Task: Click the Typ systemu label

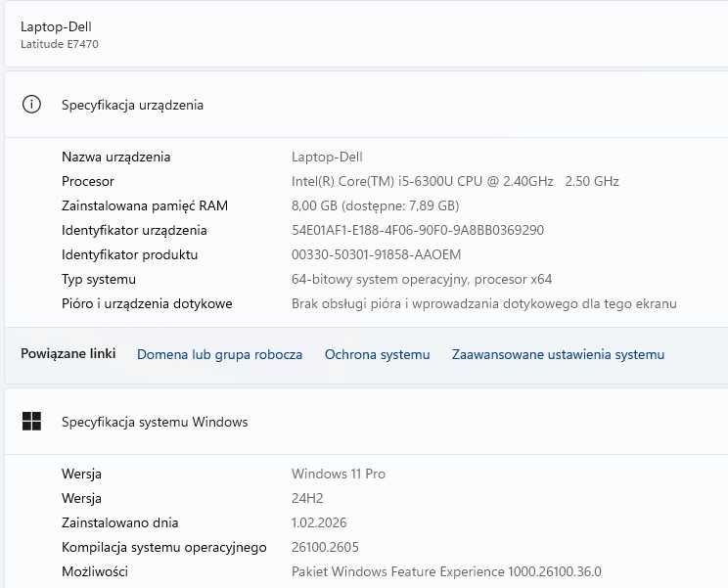Action: tap(99, 280)
